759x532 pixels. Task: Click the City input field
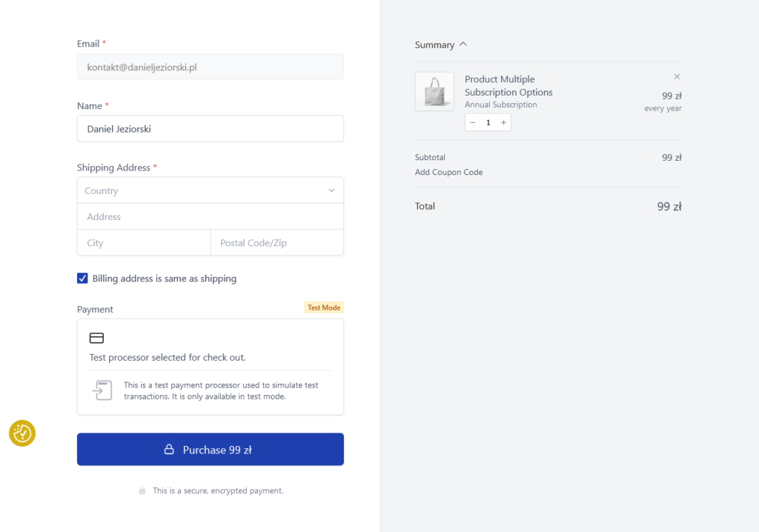click(144, 242)
